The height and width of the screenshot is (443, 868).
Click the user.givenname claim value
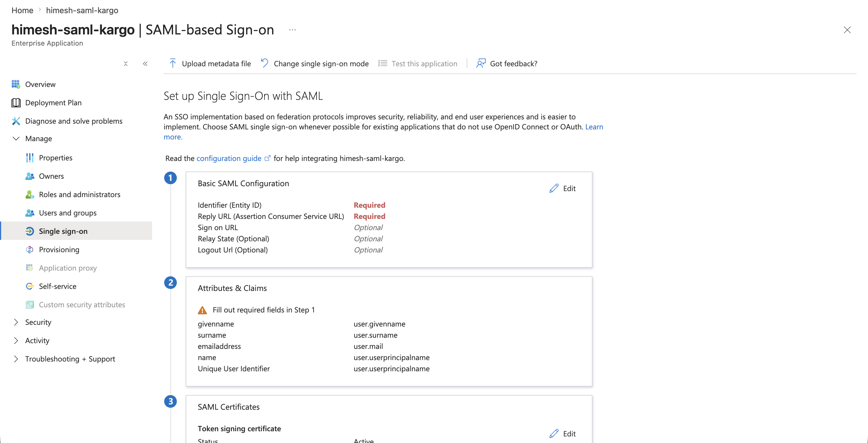point(379,324)
